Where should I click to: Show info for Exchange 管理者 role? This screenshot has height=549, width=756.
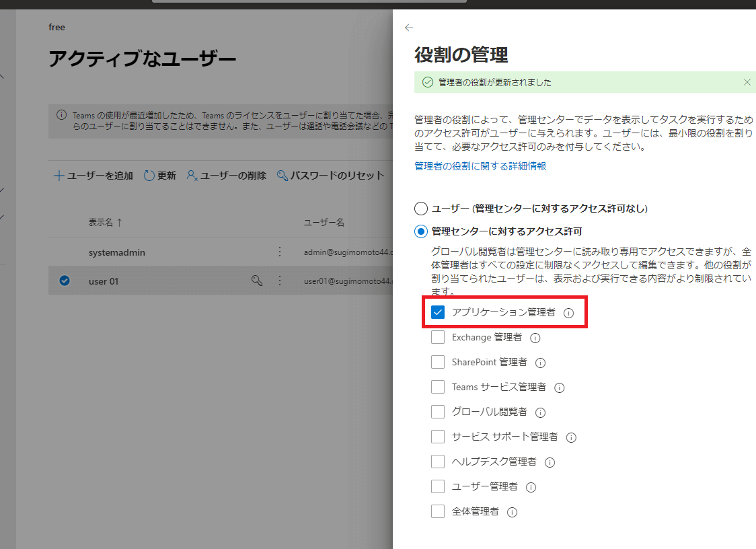coord(535,338)
